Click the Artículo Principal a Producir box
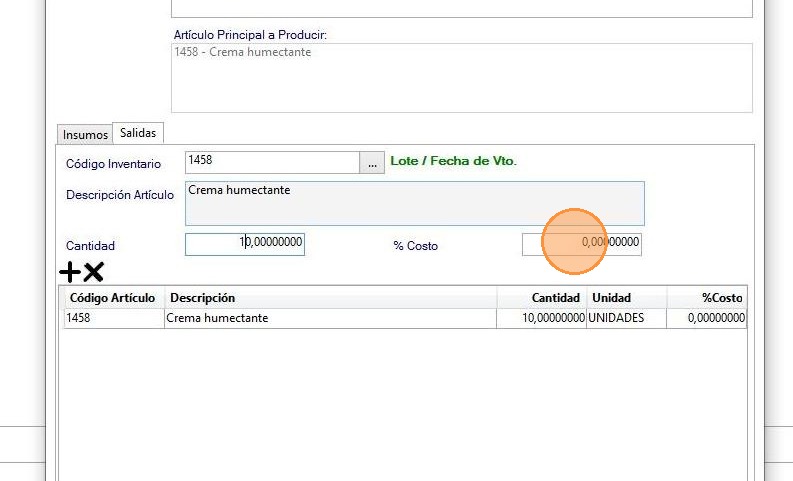793x481 pixels. pyautogui.click(x=461, y=77)
